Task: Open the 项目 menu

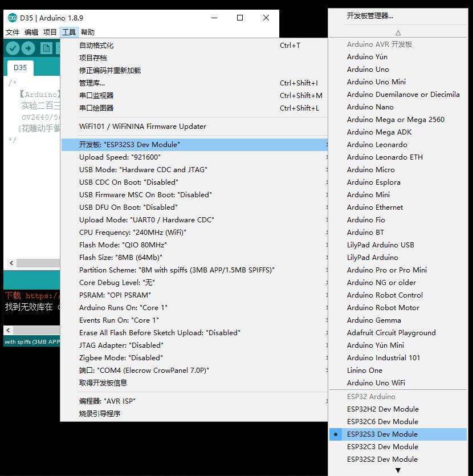Action: (x=50, y=32)
